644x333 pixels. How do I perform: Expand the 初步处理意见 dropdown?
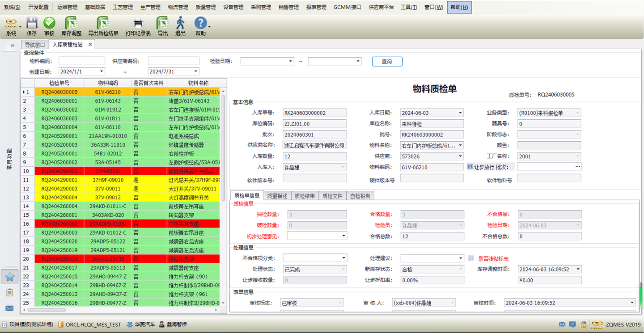(x=343, y=236)
